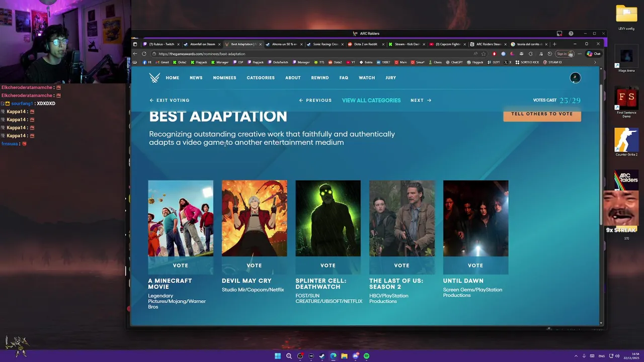Go to NEXT category
644x362 pixels.
(421, 100)
